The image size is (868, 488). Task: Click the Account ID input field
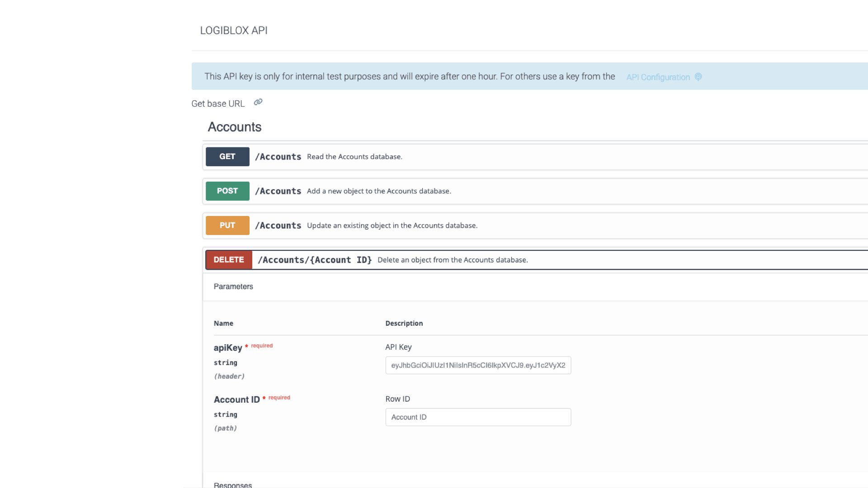tap(478, 417)
